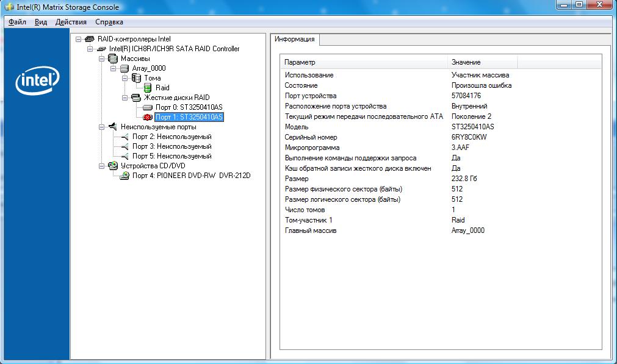Click the Жесткие диски RAID drives icon

click(x=136, y=98)
